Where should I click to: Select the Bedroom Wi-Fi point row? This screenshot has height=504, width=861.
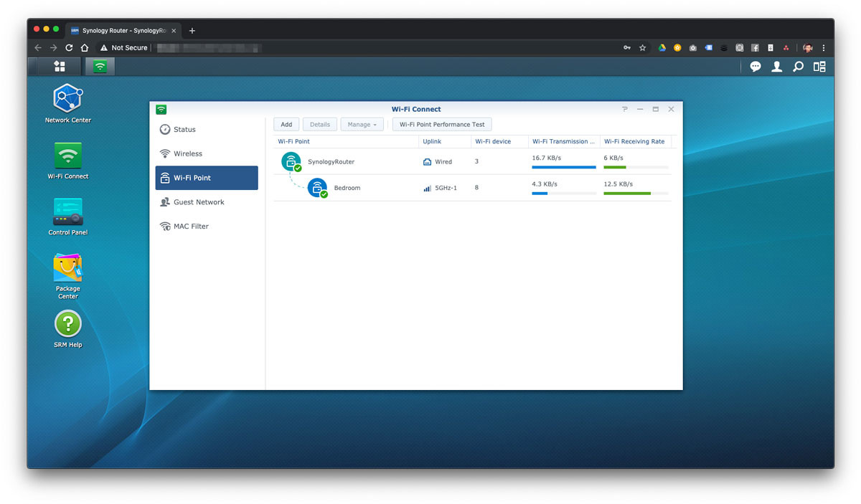[347, 188]
